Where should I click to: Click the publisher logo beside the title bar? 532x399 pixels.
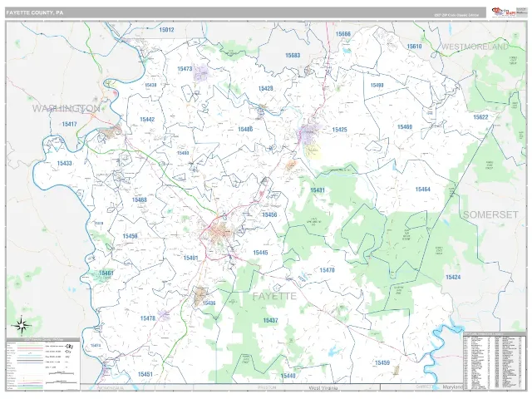505,12
